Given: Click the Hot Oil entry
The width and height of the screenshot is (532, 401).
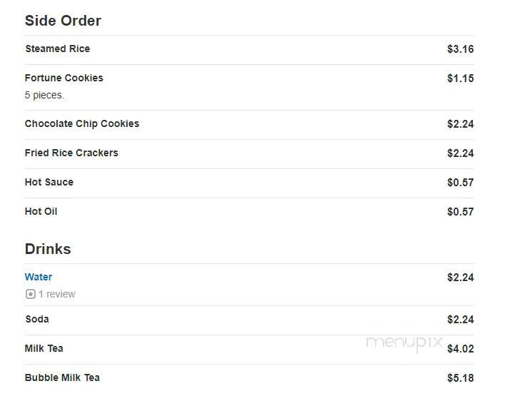Looking at the screenshot, I should click(41, 211).
